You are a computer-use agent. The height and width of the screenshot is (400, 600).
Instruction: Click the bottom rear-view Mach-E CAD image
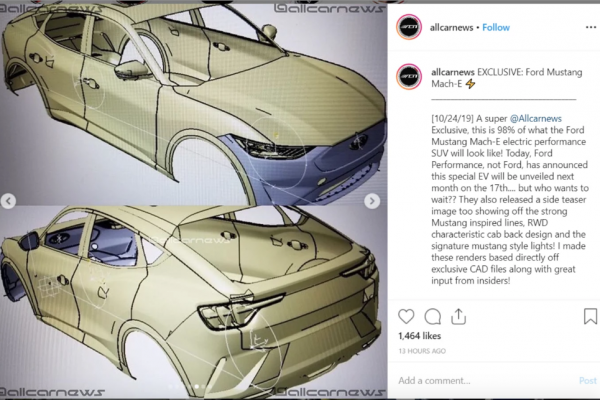pyautogui.click(x=194, y=302)
